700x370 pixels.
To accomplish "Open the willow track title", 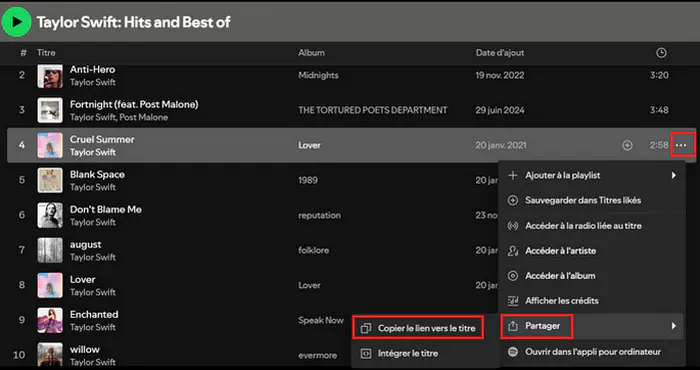I will click(x=84, y=349).
